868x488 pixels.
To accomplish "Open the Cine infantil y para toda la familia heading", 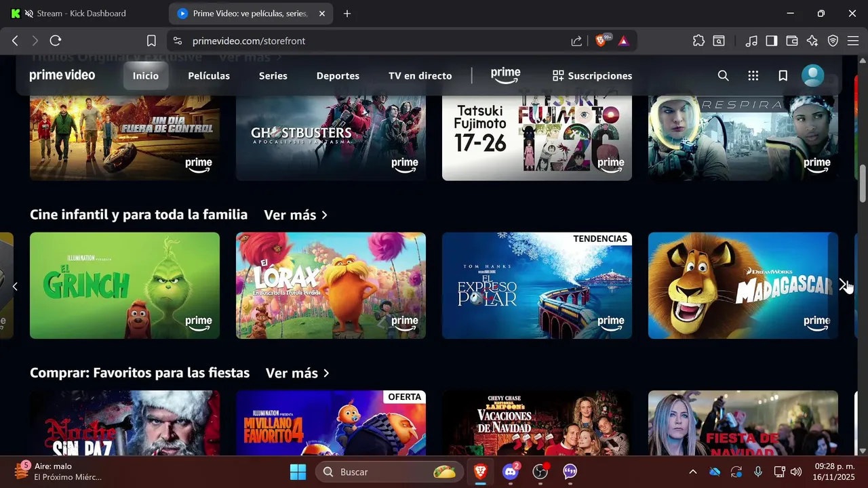I will click(138, 215).
